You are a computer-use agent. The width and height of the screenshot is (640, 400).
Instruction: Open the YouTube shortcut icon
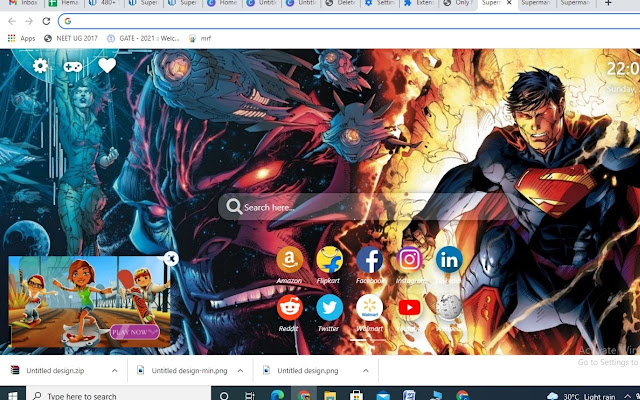[409, 307]
